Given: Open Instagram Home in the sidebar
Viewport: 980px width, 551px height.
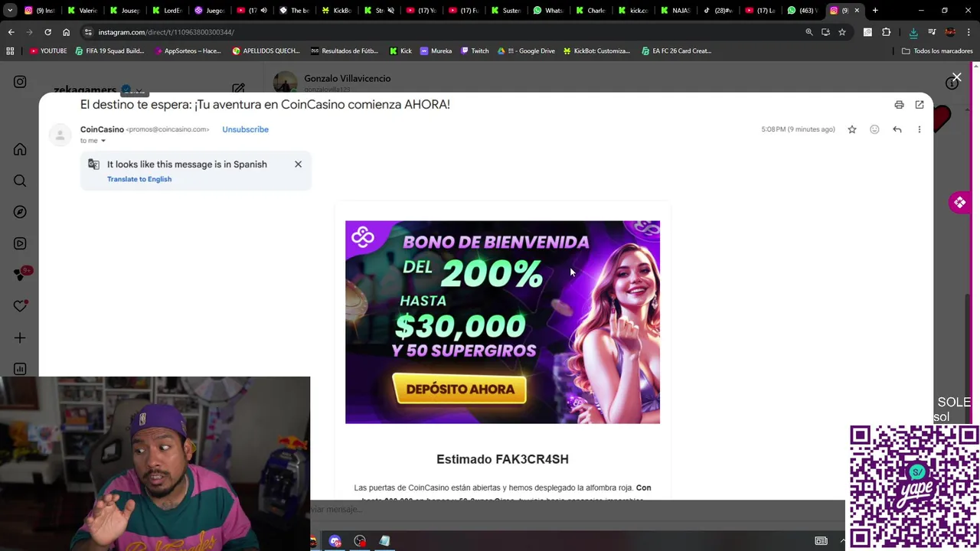Looking at the screenshot, I should (x=20, y=149).
